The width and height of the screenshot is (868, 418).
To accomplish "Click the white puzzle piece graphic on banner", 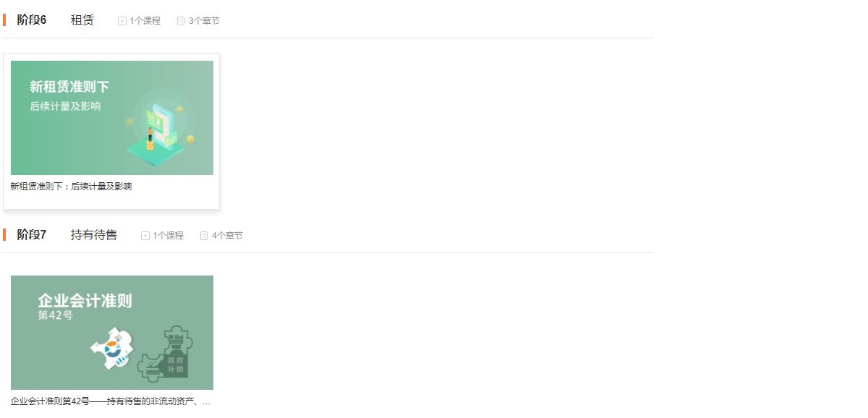I will (114, 347).
